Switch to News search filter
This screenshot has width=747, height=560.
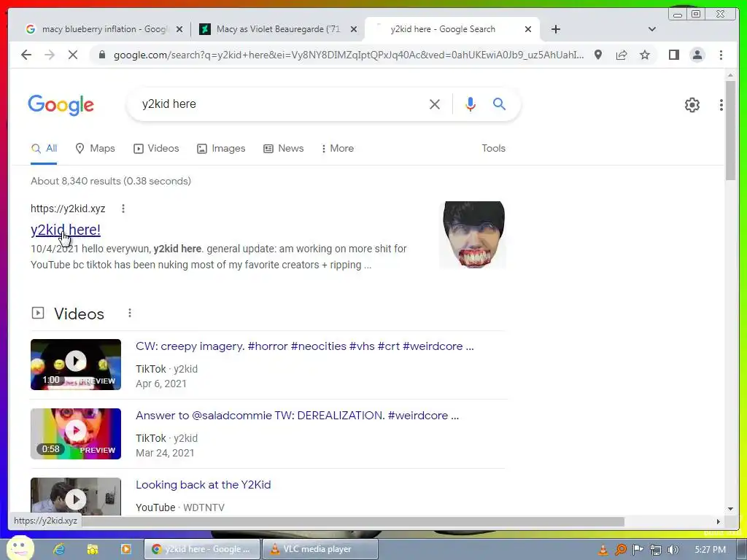[284, 148]
